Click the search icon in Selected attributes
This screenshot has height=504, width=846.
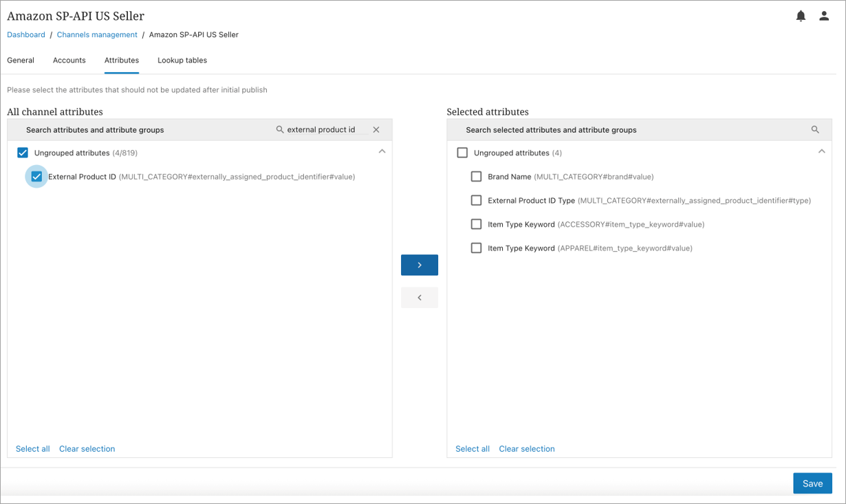point(815,129)
